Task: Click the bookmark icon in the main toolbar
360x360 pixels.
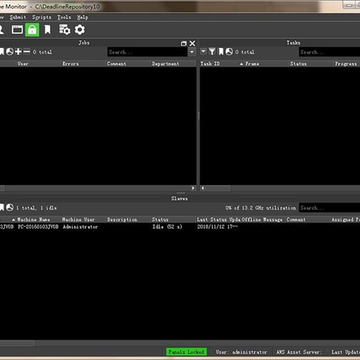Action: [48, 30]
